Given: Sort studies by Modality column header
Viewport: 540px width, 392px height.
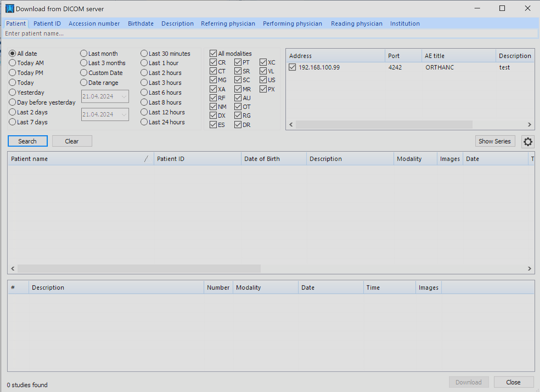Looking at the screenshot, I should pos(415,159).
